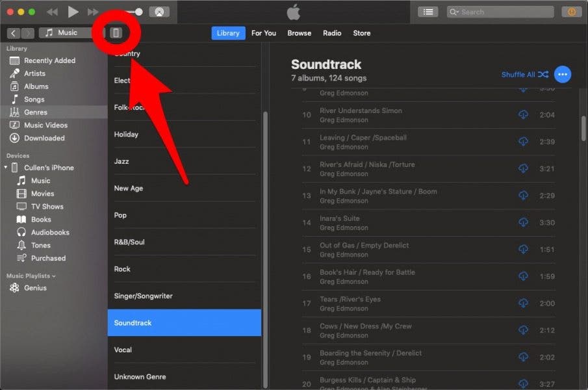
Task: Select the Vocal genre
Action: point(185,350)
